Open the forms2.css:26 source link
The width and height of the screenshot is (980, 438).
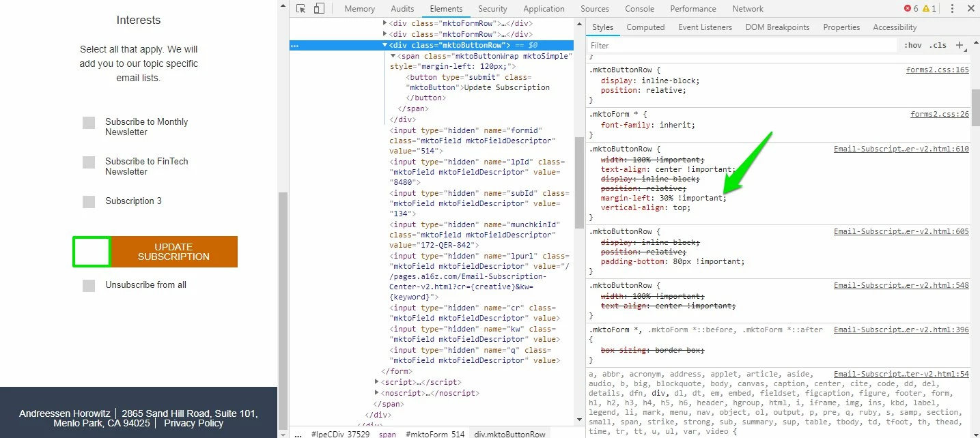(x=939, y=114)
